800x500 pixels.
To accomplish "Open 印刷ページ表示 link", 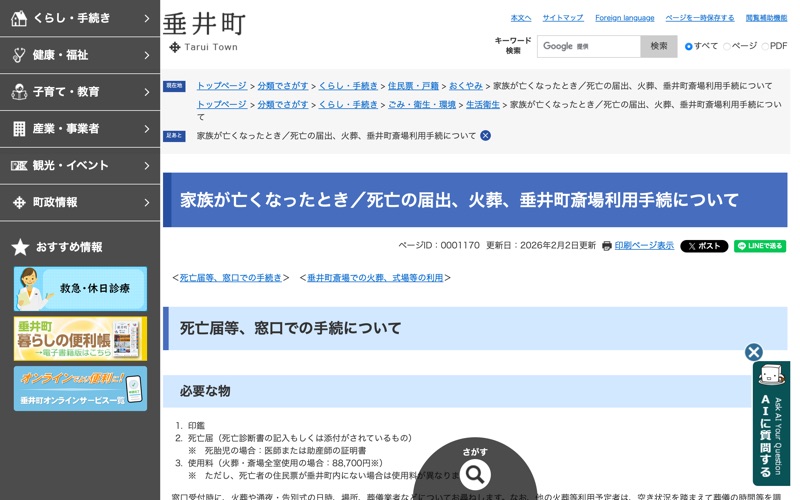I will coord(644,245).
